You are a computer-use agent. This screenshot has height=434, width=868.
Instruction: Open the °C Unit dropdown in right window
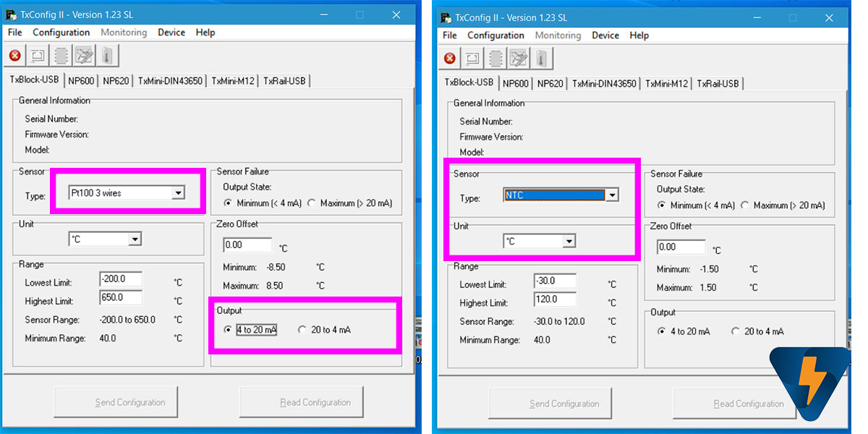tap(569, 242)
